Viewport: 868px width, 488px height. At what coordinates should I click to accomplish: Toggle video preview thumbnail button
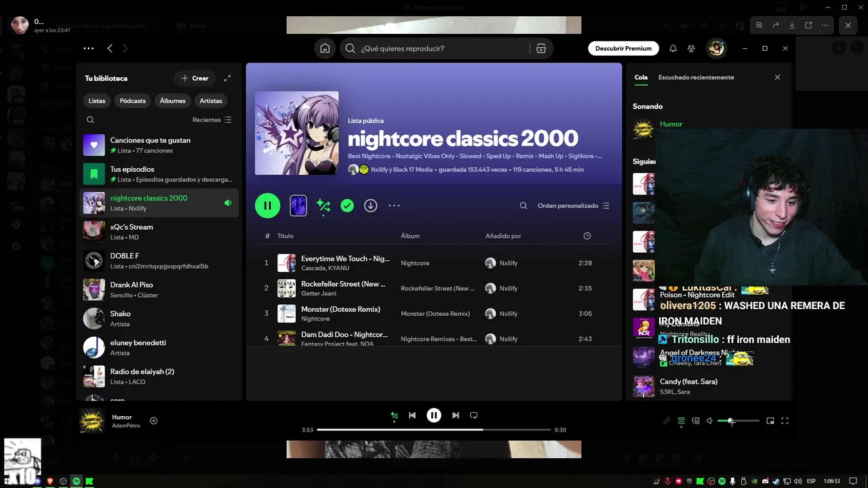pyautogui.click(x=298, y=205)
